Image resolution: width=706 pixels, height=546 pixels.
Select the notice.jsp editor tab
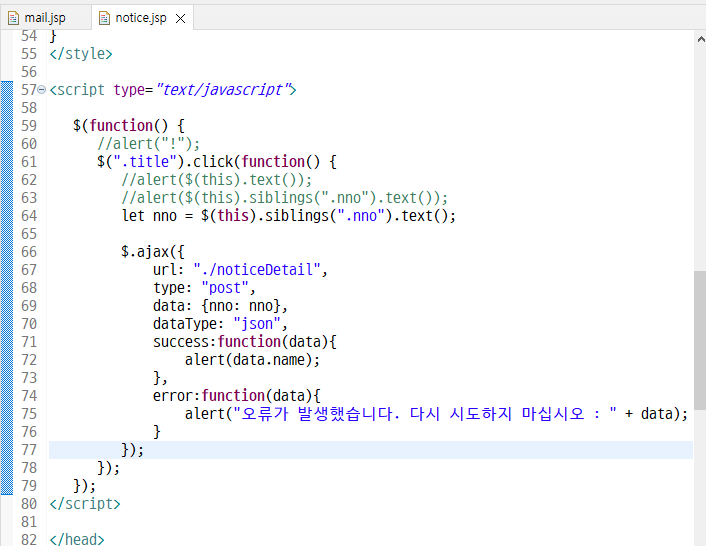tap(140, 18)
